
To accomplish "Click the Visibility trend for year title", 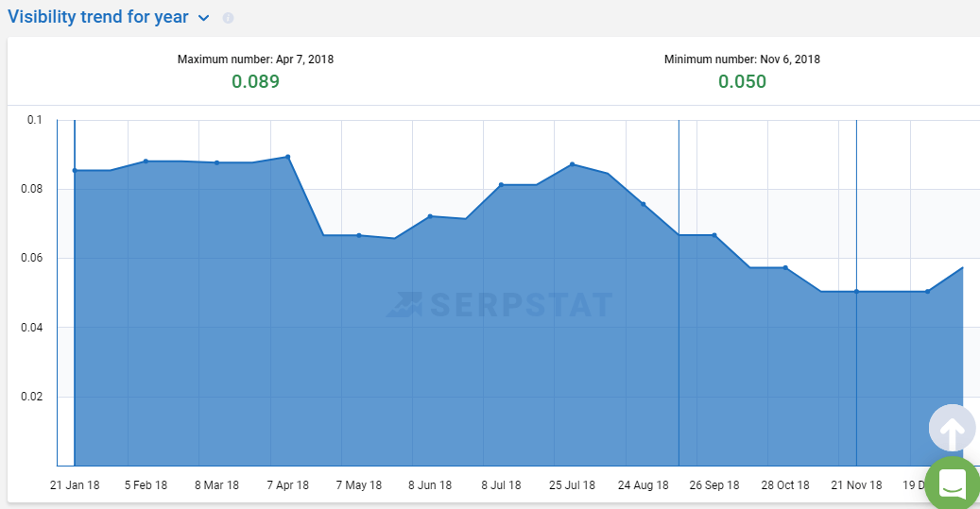I will [98, 17].
